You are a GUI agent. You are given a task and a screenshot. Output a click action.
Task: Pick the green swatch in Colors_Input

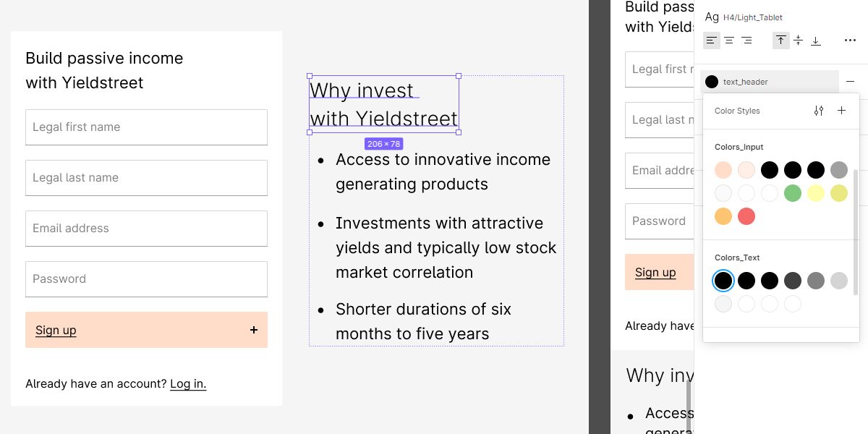pyautogui.click(x=793, y=193)
